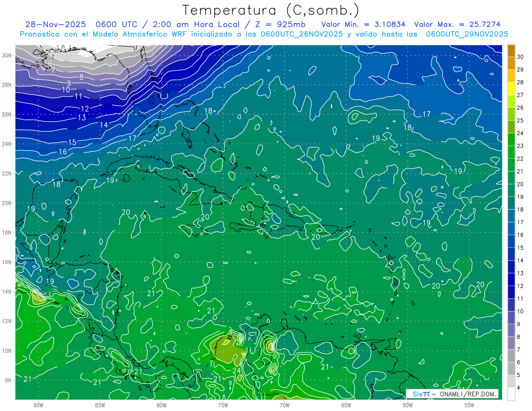
Task: Click the legend value 30
Action: pyautogui.click(x=520, y=57)
